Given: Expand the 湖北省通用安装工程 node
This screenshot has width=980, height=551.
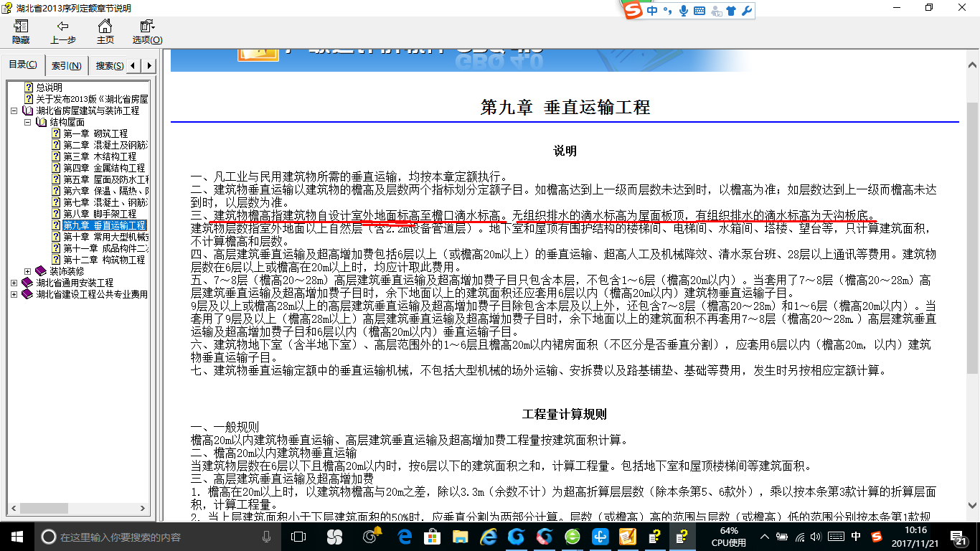Looking at the screenshot, I should 14,283.
